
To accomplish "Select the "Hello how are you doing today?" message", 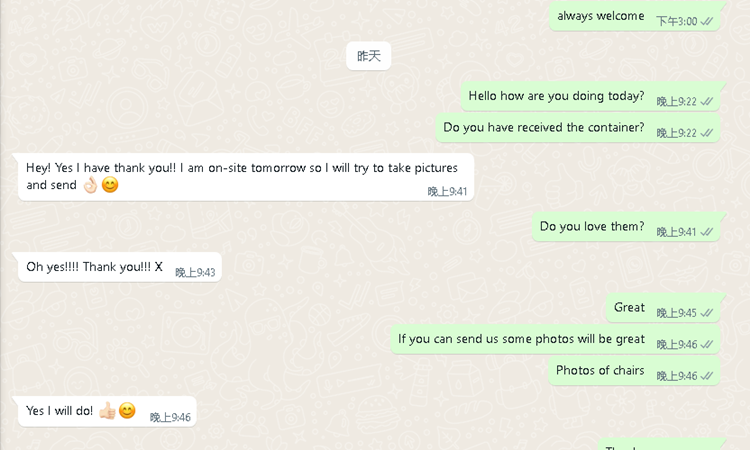I will pyautogui.click(x=556, y=96).
